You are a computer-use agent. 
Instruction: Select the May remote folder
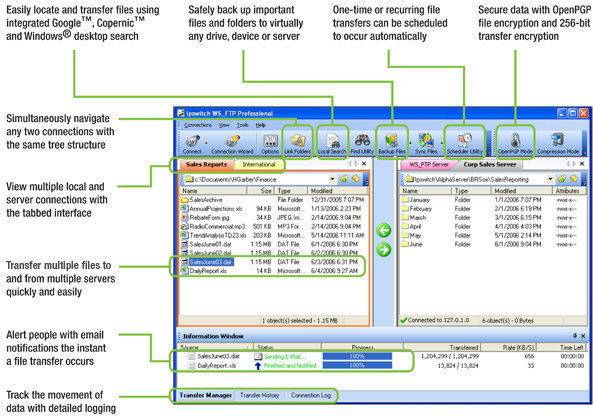point(411,235)
